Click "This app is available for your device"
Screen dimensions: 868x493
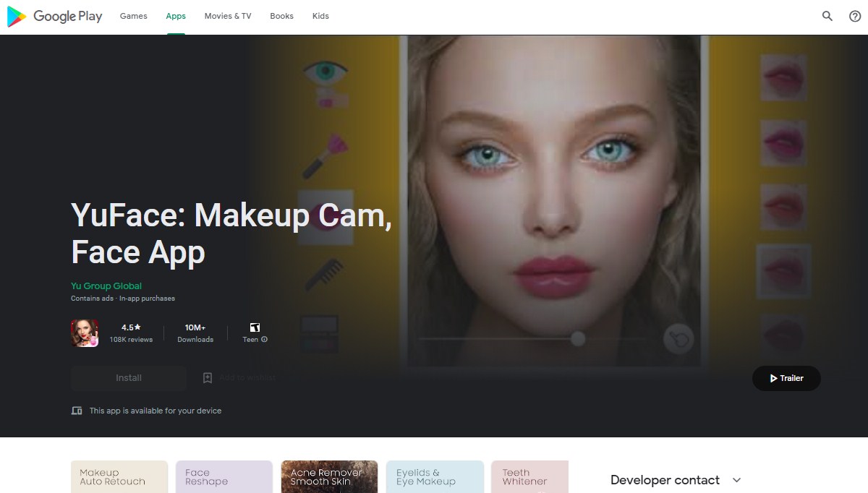[x=156, y=411]
